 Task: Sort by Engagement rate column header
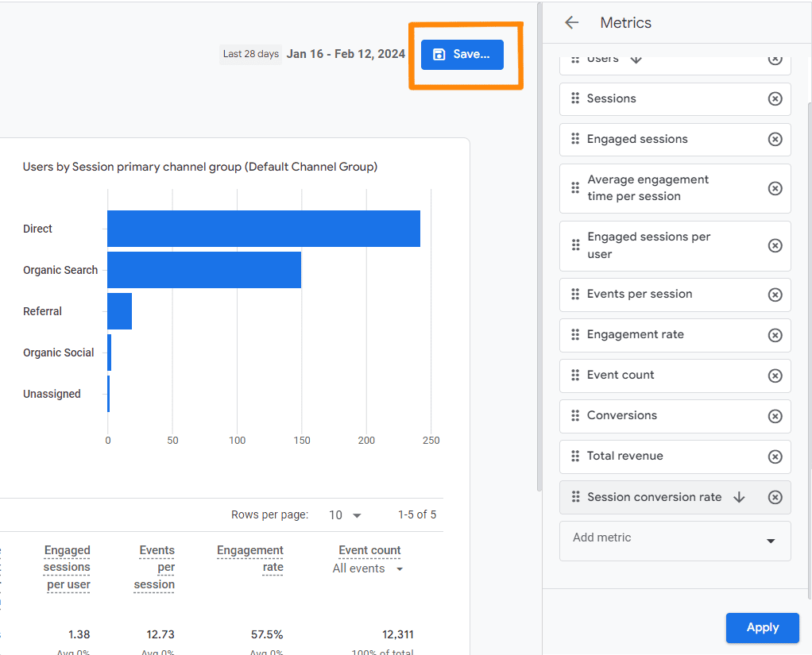250,558
